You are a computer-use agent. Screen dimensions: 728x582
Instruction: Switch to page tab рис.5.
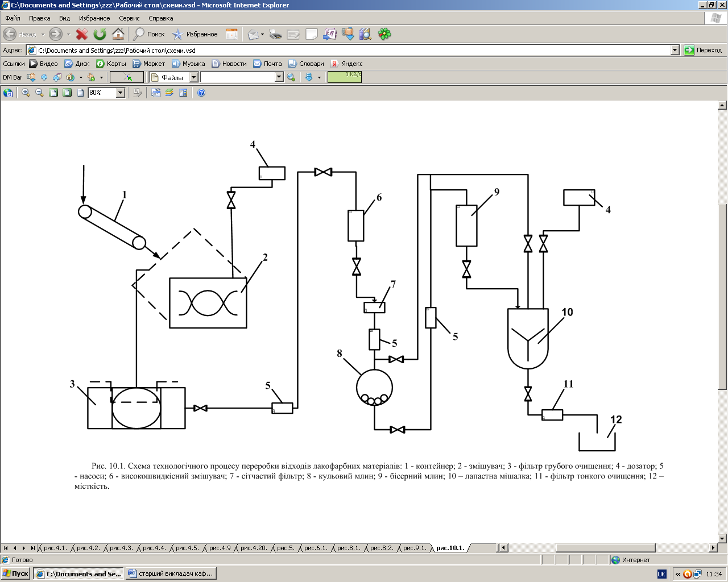click(286, 548)
